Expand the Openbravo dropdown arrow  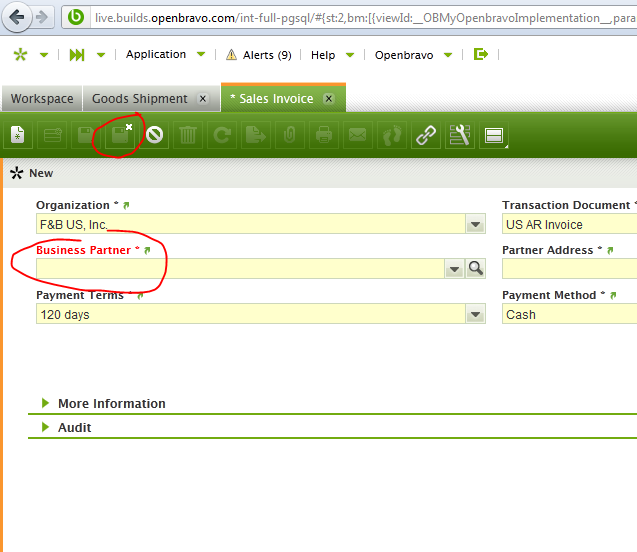pos(448,55)
